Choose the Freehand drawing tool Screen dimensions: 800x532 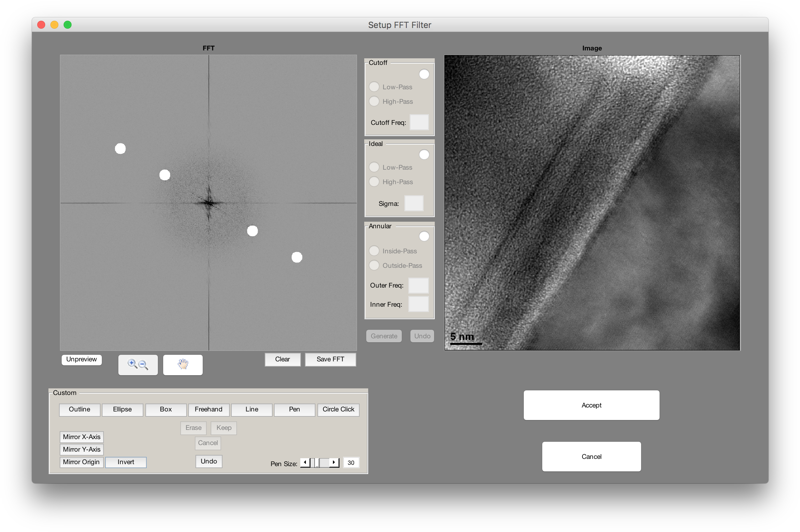pos(208,409)
